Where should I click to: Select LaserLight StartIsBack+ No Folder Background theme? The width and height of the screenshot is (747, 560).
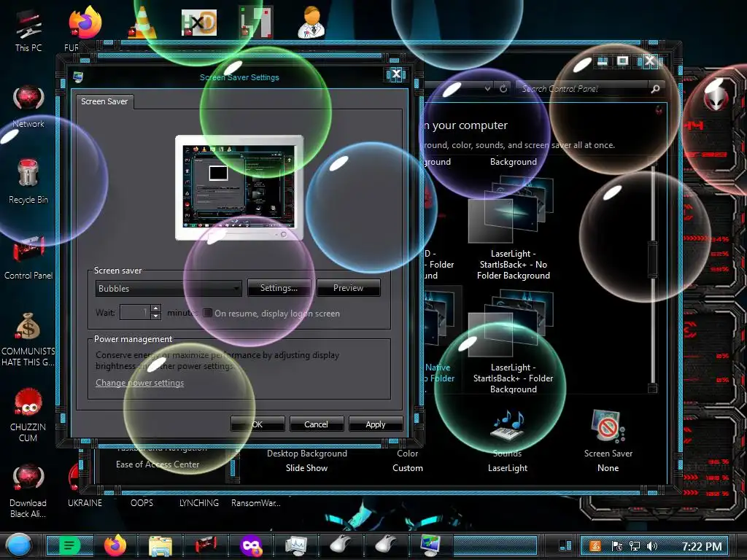coord(513,227)
